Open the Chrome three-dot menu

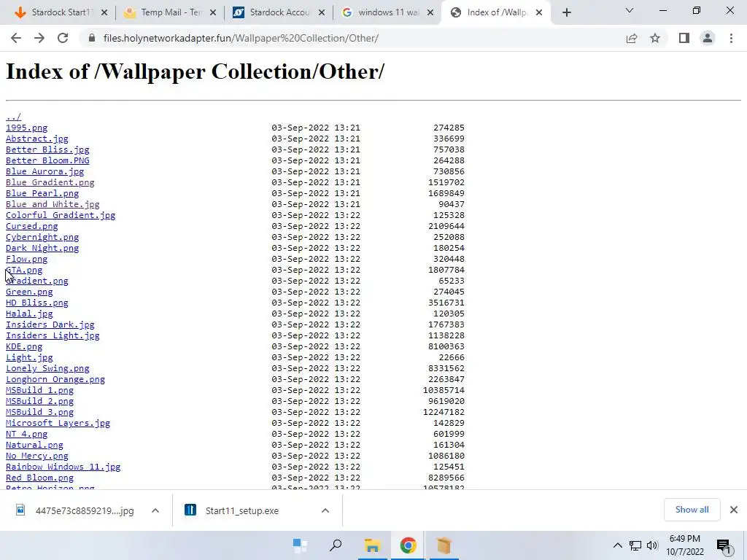tap(731, 38)
